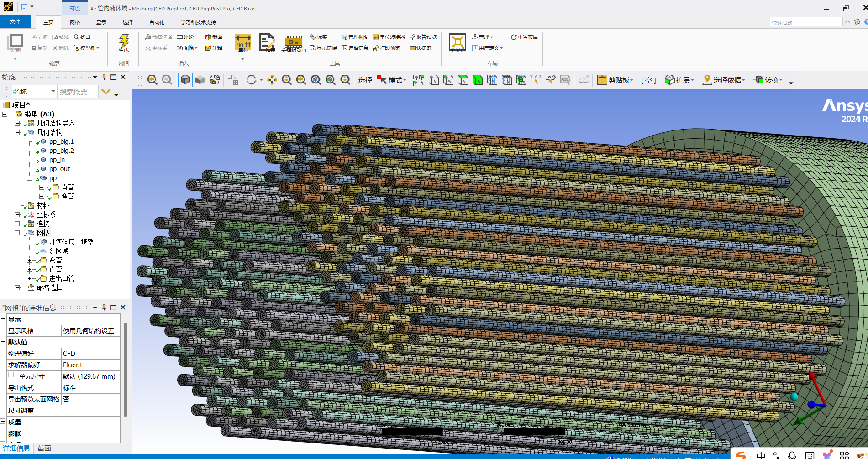Click the Reset Layout button
Screen dimensions: 868x459
tap(524, 37)
